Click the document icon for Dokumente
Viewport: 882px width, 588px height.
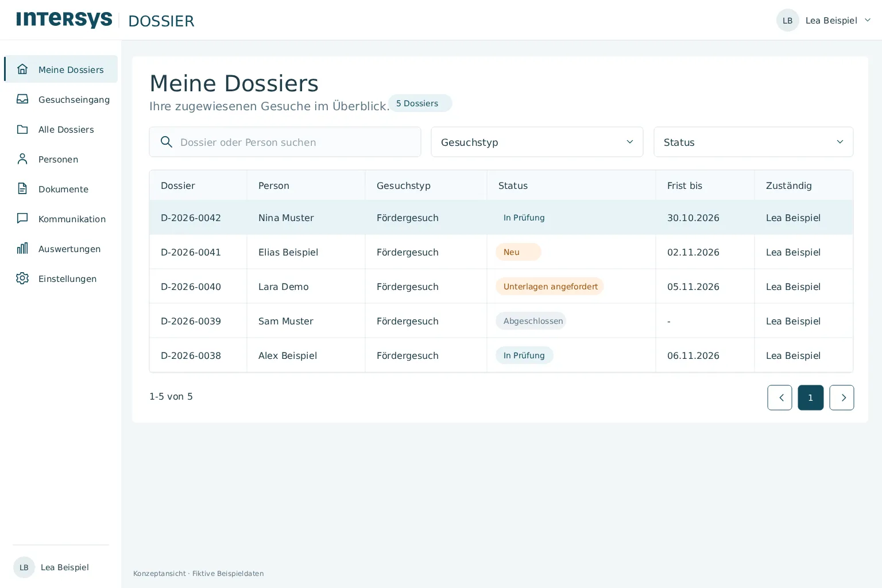point(22,189)
